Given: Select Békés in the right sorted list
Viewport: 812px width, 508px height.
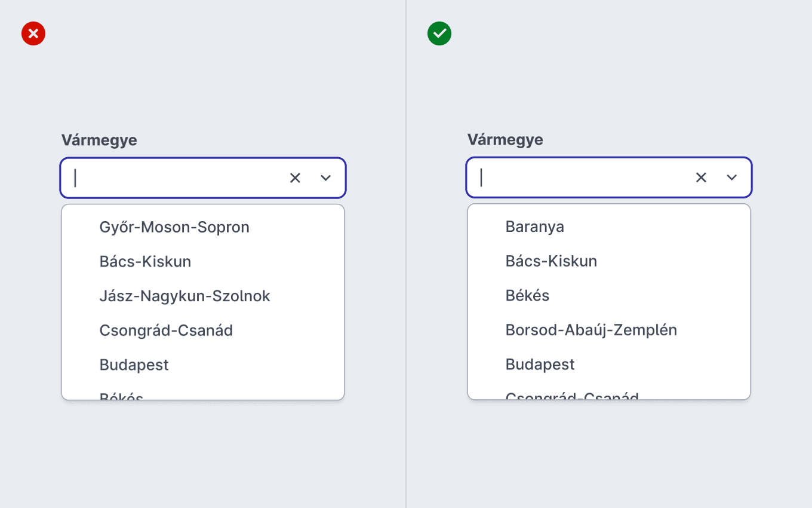Looking at the screenshot, I should coord(609,295).
